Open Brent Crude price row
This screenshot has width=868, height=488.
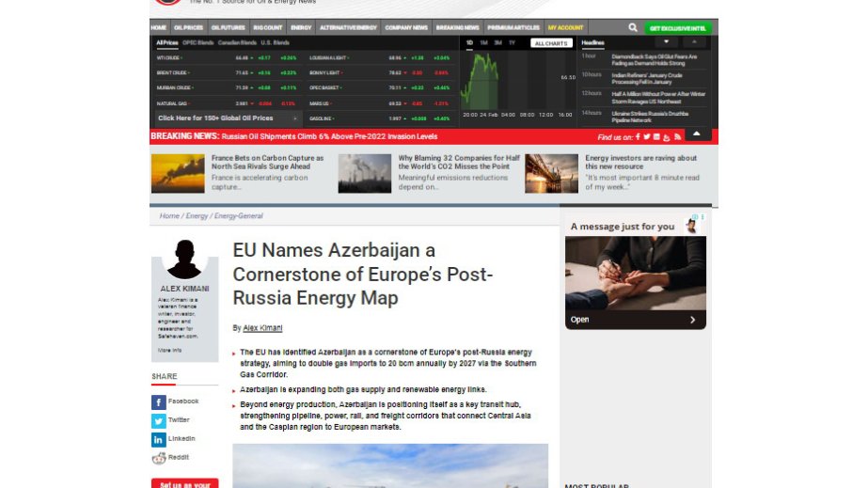[x=227, y=72]
